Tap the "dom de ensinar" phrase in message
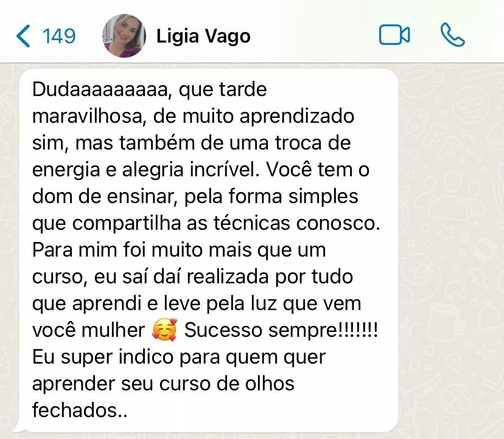The height and width of the screenshot is (439, 504). [105, 196]
